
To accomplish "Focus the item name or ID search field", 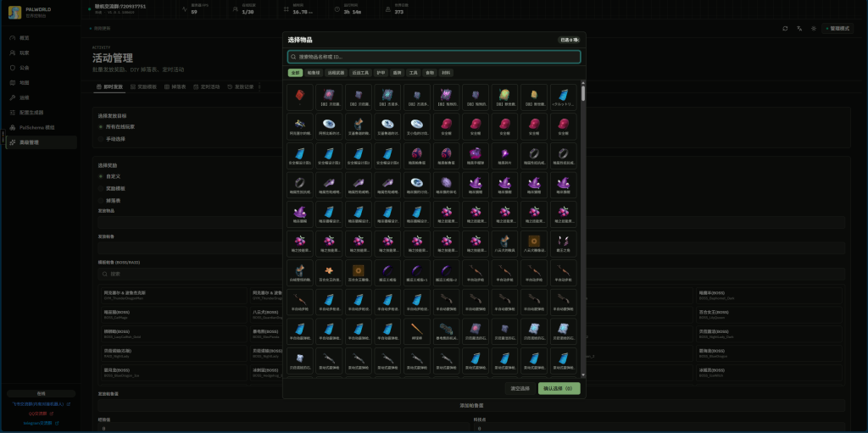I will pos(434,57).
